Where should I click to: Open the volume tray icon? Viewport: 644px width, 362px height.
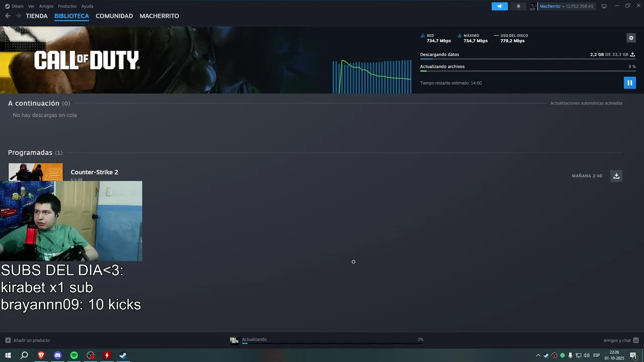click(586, 355)
